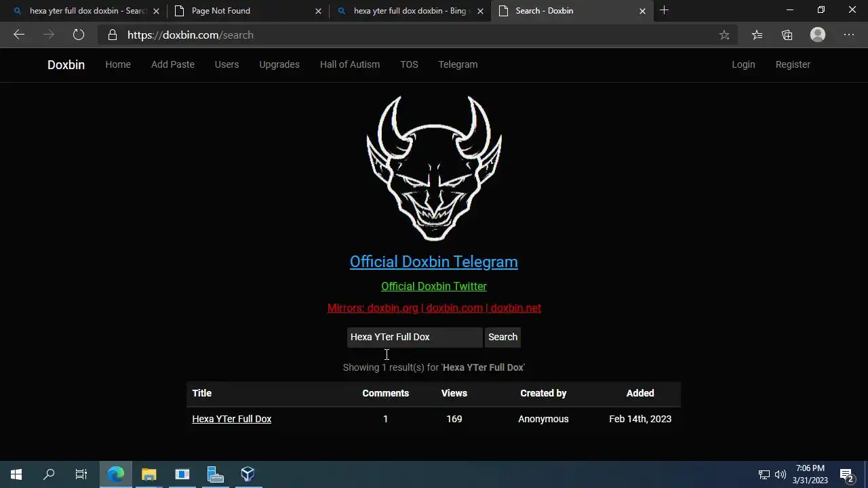
Task: Open the Telegram nav item
Action: click(458, 64)
